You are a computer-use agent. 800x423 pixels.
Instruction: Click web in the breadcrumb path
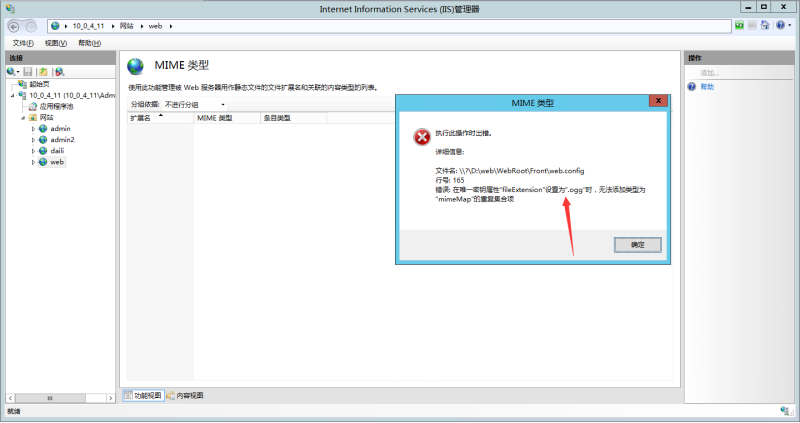[155, 26]
